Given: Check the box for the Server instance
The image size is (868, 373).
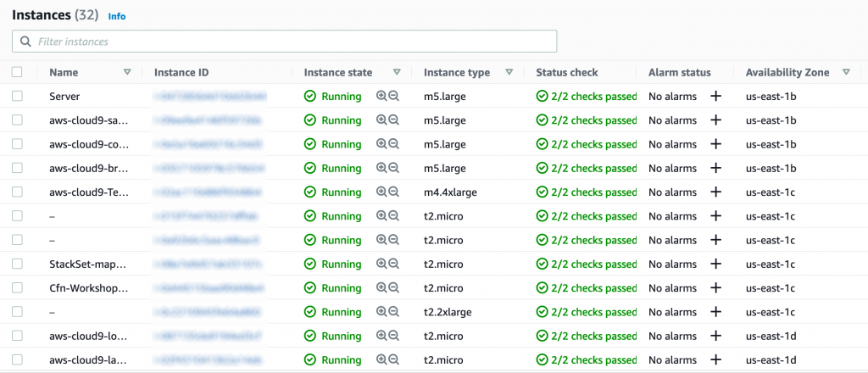Looking at the screenshot, I should pyautogui.click(x=17, y=97).
